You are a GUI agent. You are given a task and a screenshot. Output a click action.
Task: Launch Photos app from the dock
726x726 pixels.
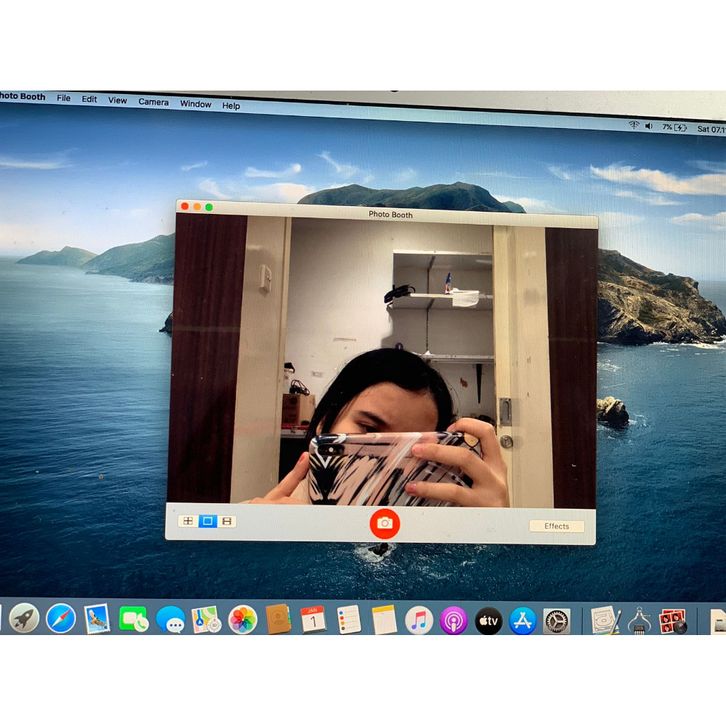pos(242,620)
